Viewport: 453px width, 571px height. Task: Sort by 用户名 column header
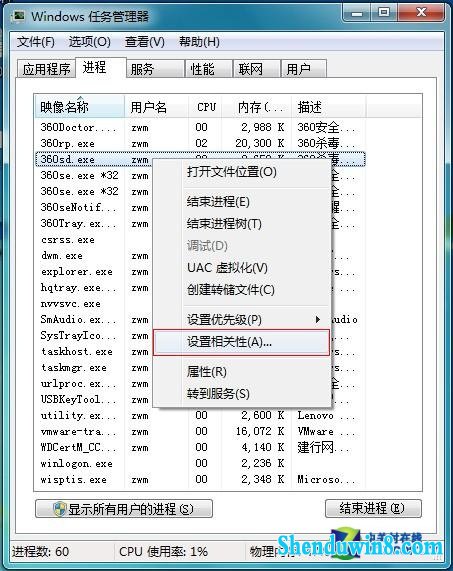point(157,107)
